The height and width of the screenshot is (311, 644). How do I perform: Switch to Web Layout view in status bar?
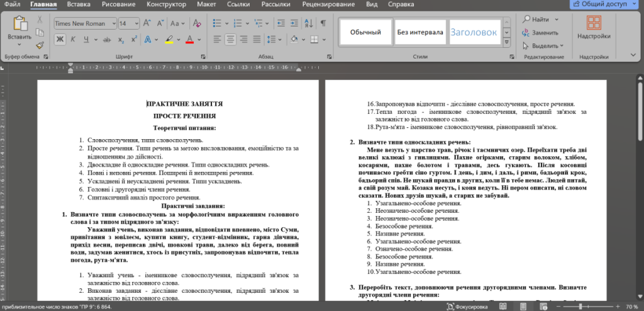(x=544, y=307)
